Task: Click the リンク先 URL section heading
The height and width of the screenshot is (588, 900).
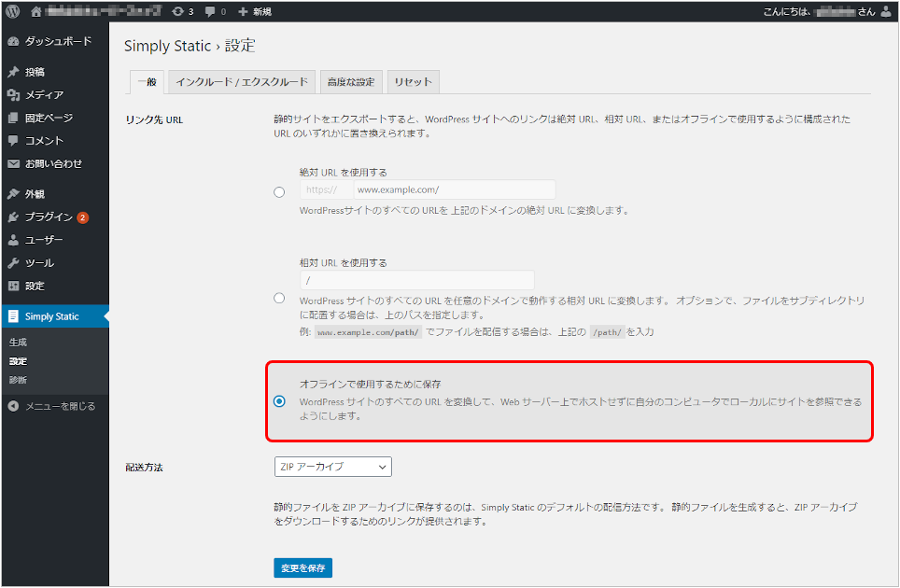Action: tap(154, 119)
